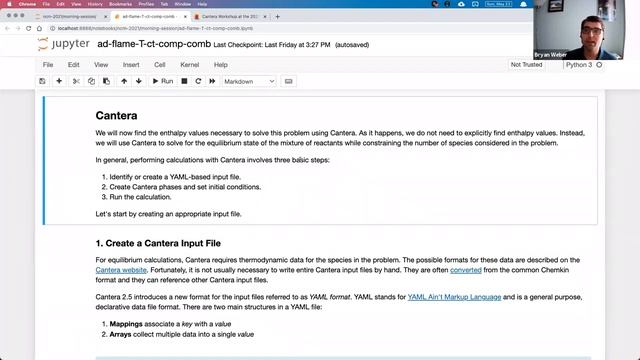Open the notebook Edit menu
The height and width of the screenshot is (360, 640).
[73, 65]
